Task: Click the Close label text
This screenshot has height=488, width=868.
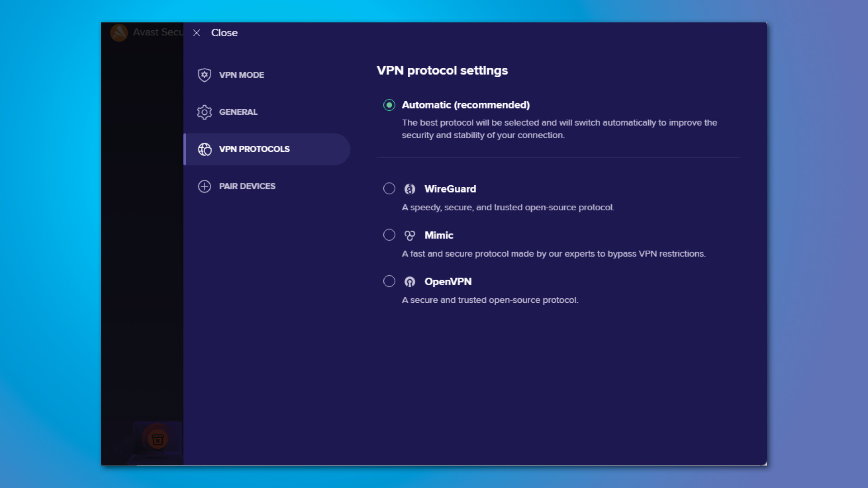Action: [x=224, y=33]
